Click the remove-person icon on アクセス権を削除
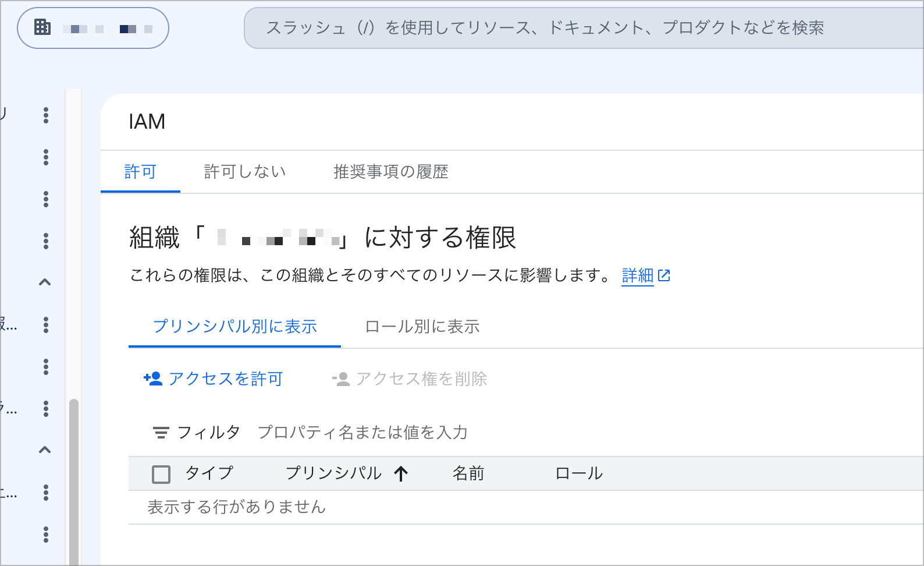 [x=341, y=379]
